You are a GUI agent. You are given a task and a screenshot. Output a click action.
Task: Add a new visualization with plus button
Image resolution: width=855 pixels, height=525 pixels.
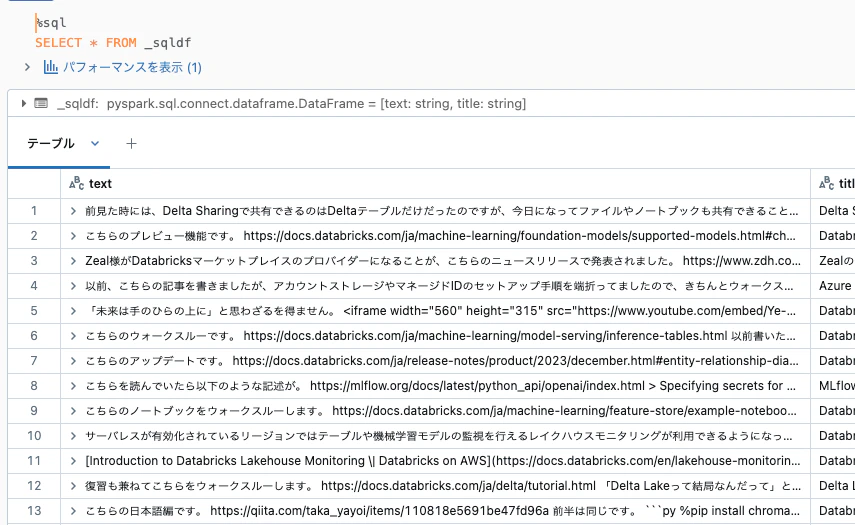(x=131, y=143)
